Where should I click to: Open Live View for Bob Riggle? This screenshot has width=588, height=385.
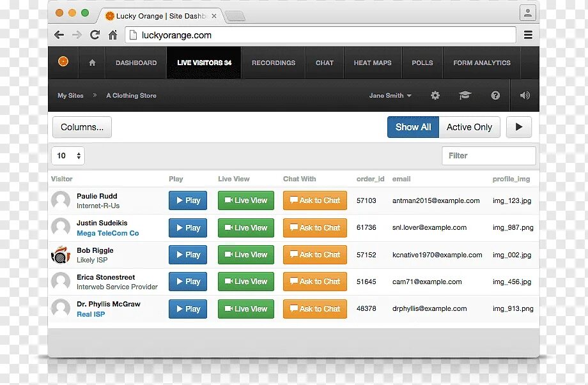(246, 255)
